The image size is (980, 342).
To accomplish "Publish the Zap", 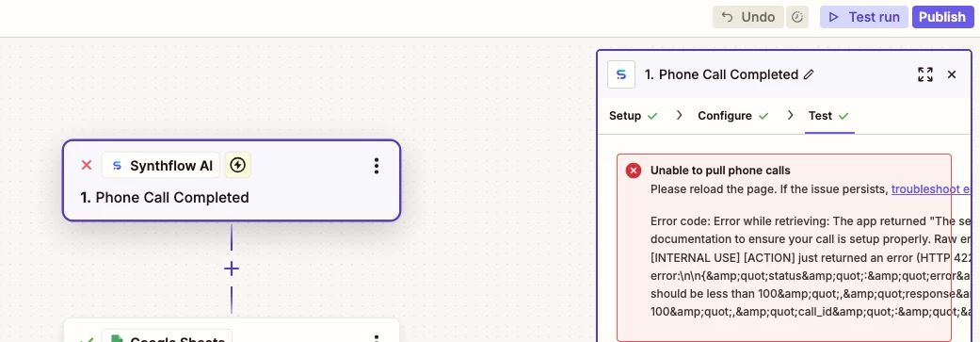I will [942, 18].
